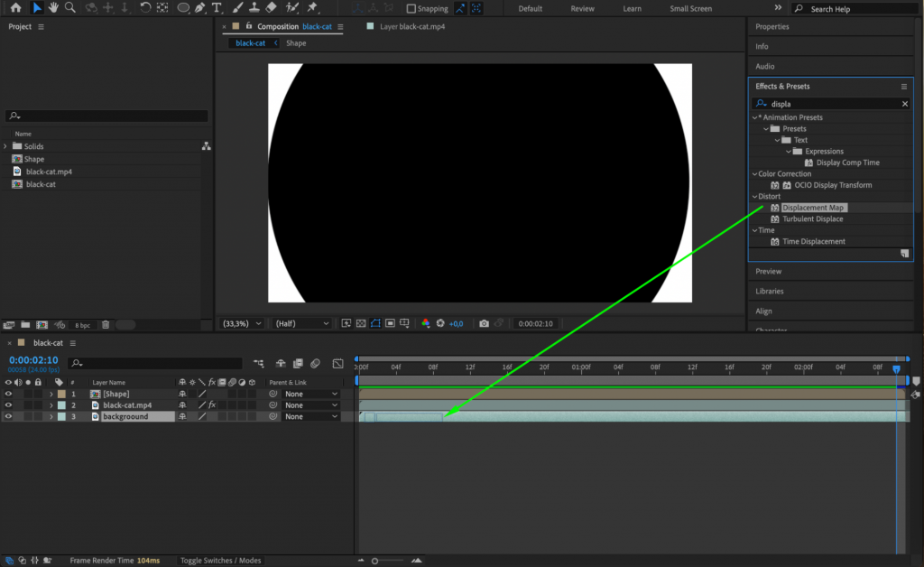This screenshot has height=567, width=924.
Task: Click the label color swatch of the Shape layer
Action: point(60,393)
